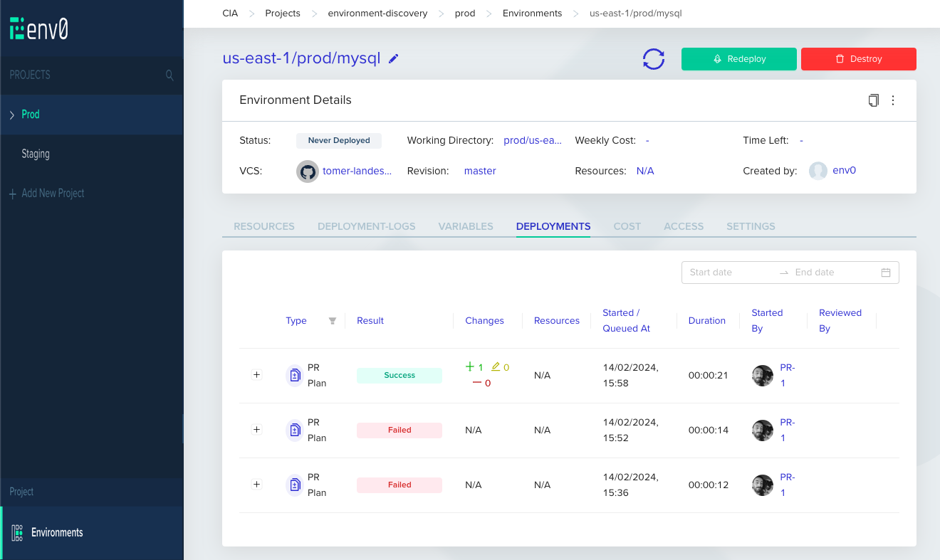Open the SETTINGS tab
The image size is (940, 560).
click(x=751, y=226)
